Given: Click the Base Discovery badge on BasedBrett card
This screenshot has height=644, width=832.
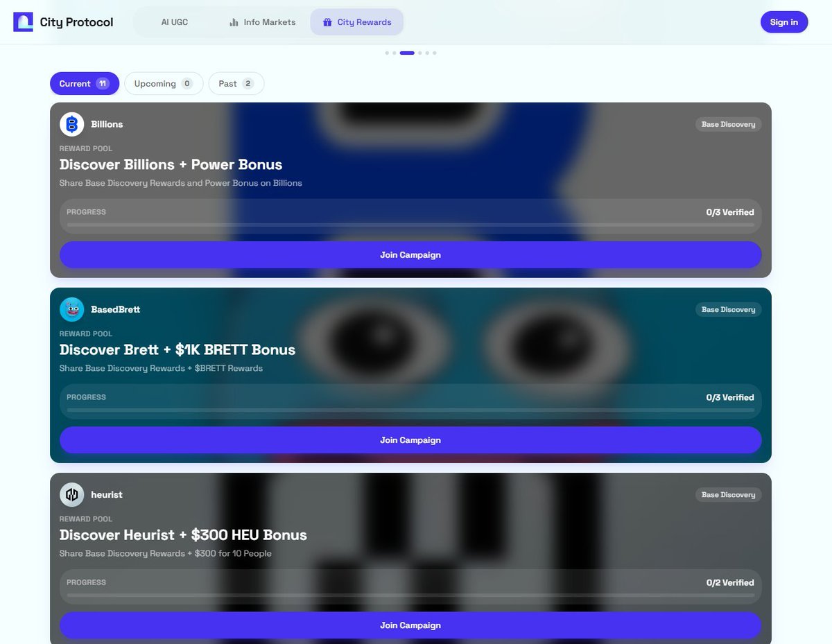Looking at the screenshot, I should 728,310.
